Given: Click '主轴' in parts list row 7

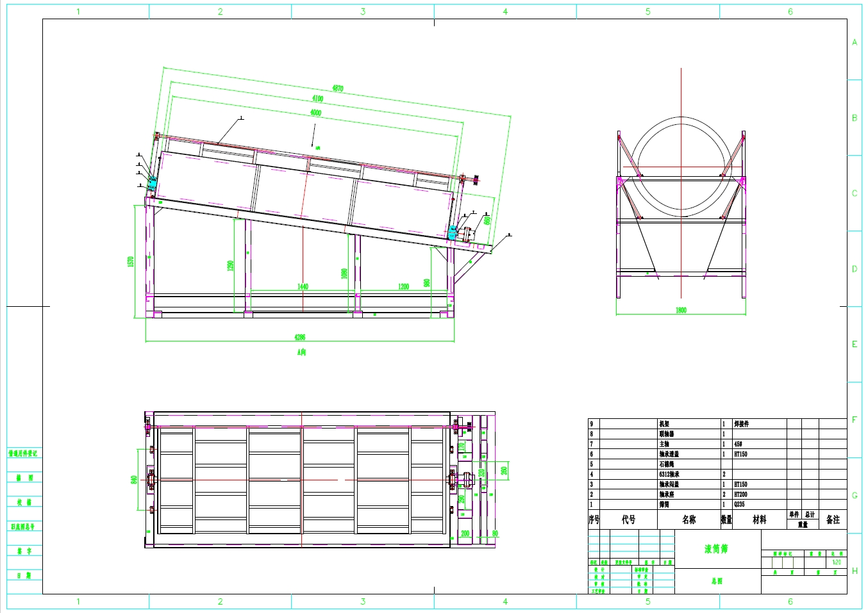Looking at the screenshot, I should (664, 444).
